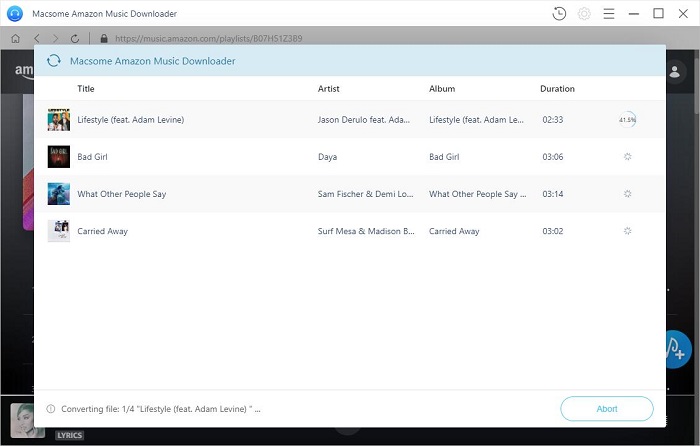Click the info icon beside converting status
The image size is (700, 446).
51,408
